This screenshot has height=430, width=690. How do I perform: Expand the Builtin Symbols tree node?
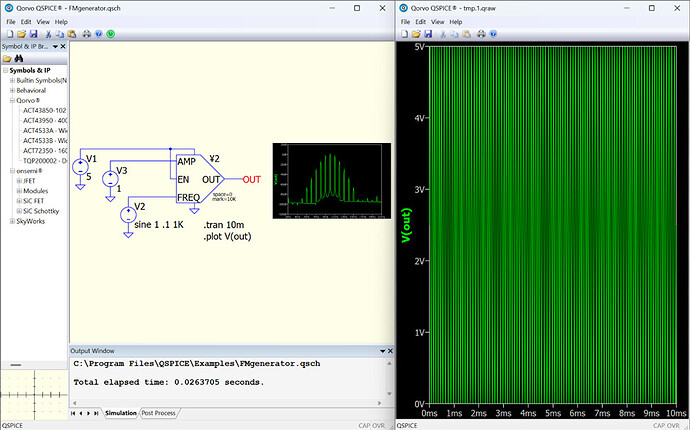click(x=12, y=81)
